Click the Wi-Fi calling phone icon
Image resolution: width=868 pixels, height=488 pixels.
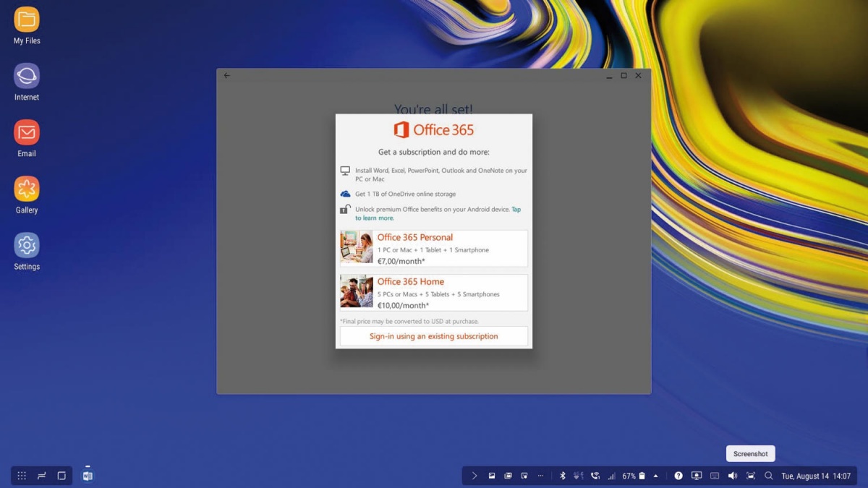point(595,476)
